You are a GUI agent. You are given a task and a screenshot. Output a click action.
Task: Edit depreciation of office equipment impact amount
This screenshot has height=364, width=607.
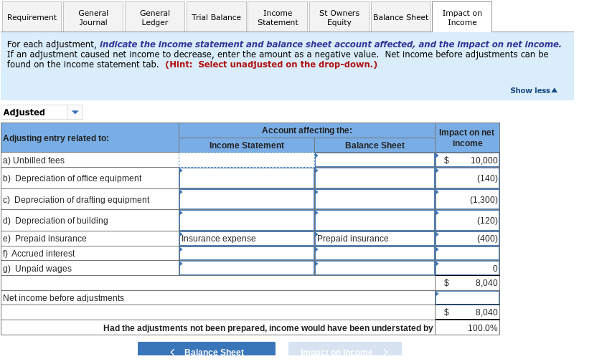(467, 178)
